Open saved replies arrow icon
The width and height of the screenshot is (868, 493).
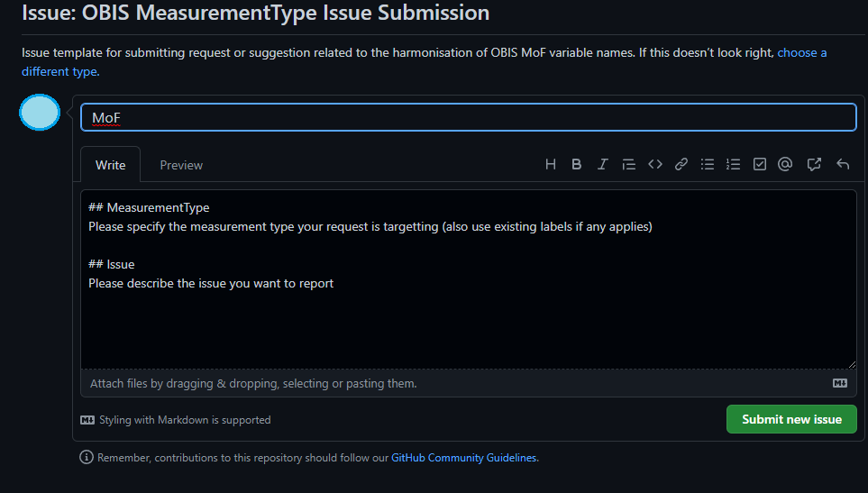843,164
